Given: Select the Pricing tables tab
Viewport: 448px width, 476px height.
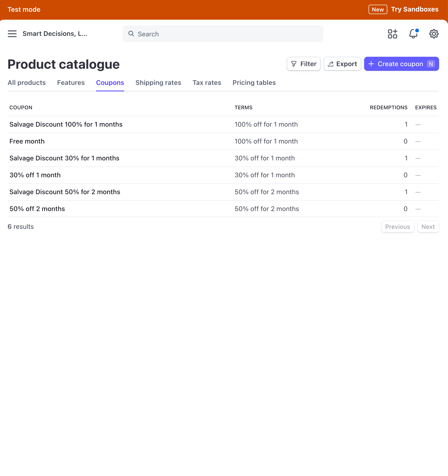Looking at the screenshot, I should point(254,83).
